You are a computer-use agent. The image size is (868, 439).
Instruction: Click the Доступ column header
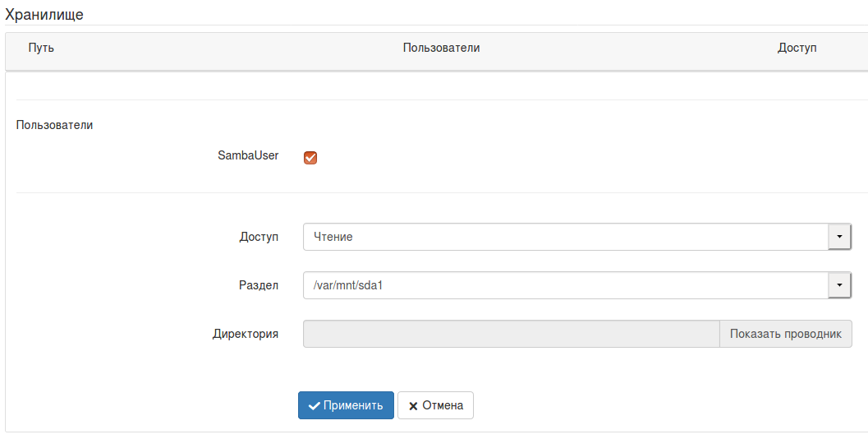[x=797, y=49]
